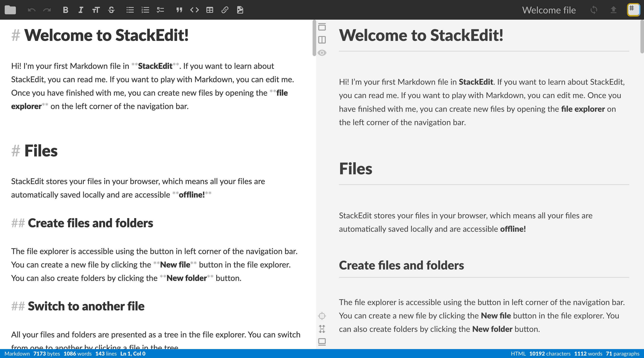Toggle the side preview panel
This screenshot has height=358, width=644.
pyautogui.click(x=322, y=40)
